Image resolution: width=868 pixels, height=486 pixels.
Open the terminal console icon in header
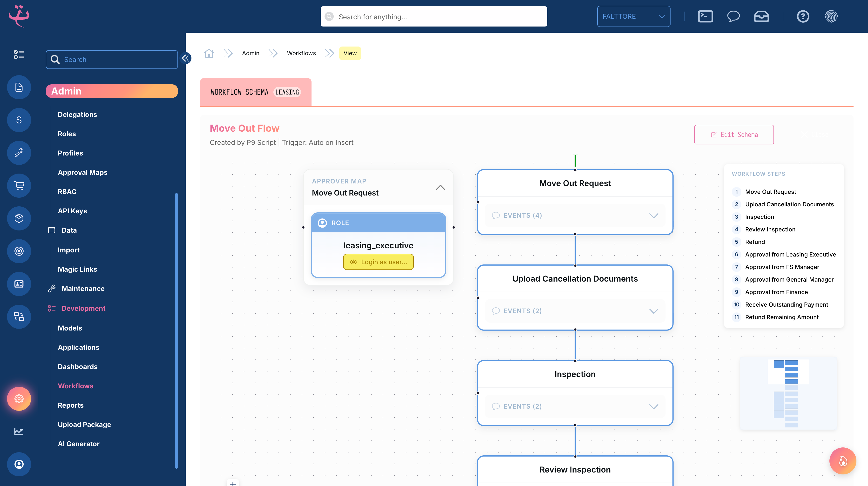click(x=705, y=16)
